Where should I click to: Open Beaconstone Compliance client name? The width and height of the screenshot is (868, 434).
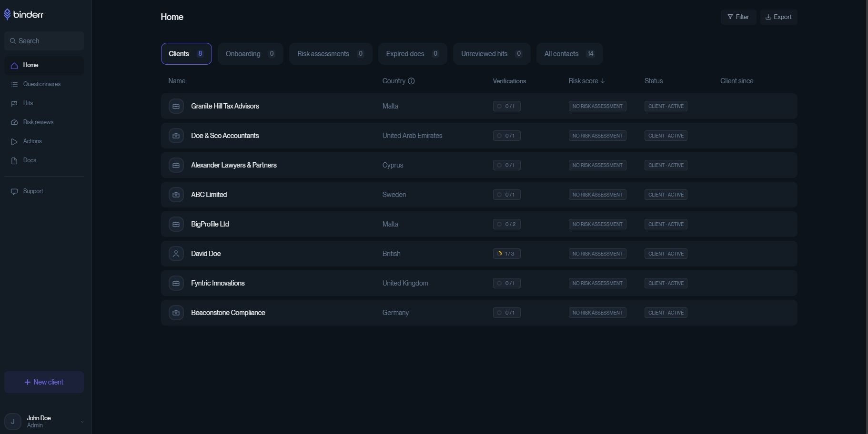point(228,313)
